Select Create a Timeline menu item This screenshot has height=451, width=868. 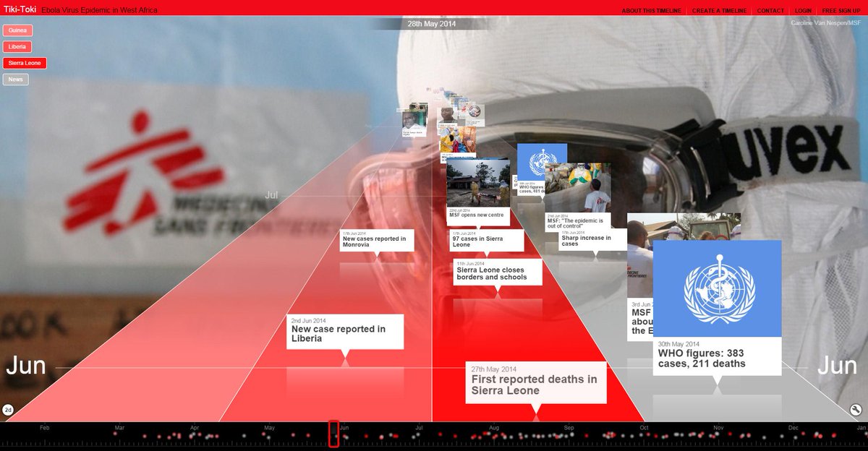point(720,11)
